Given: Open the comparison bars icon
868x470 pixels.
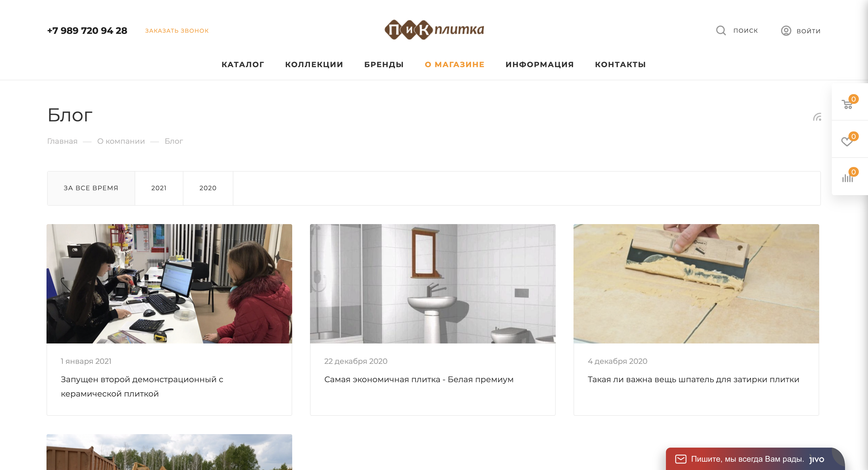Looking at the screenshot, I should [x=847, y=178].
